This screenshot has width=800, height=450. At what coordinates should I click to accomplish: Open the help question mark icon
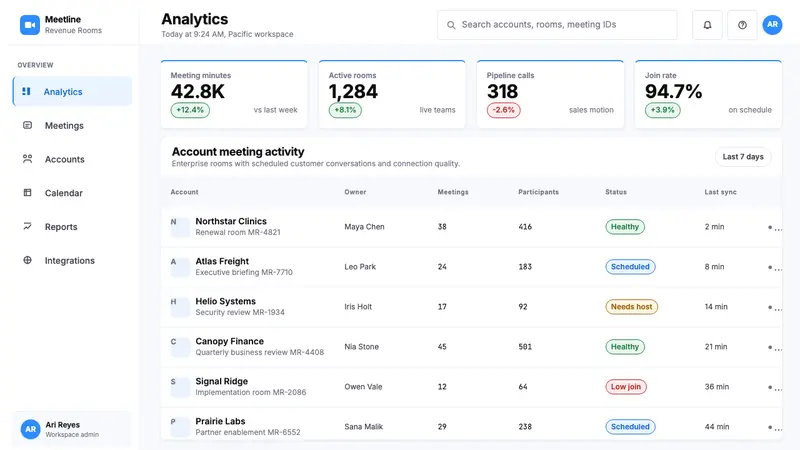(x=742, y=24)
